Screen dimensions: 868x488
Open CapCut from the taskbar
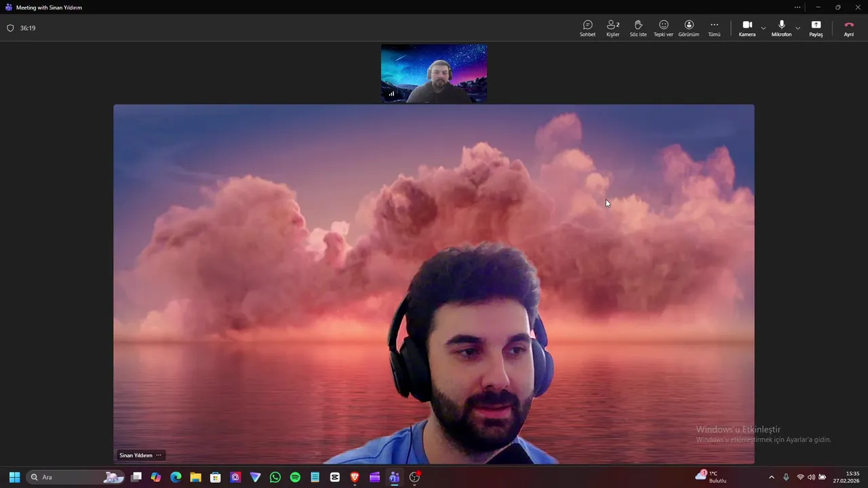click(x=334, y=477)
